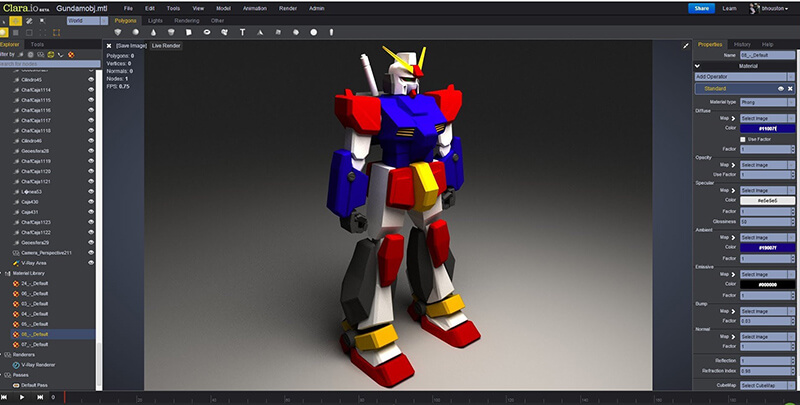800x405 pixels.
Task: Remove the Standard operator with X
Action: point(790,89)
